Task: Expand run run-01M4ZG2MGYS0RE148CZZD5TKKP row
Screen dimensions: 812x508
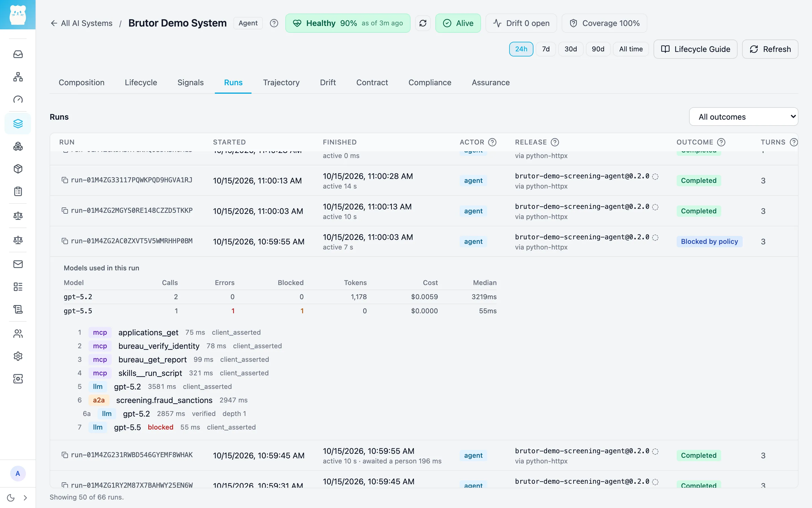Action: [424, 211]
